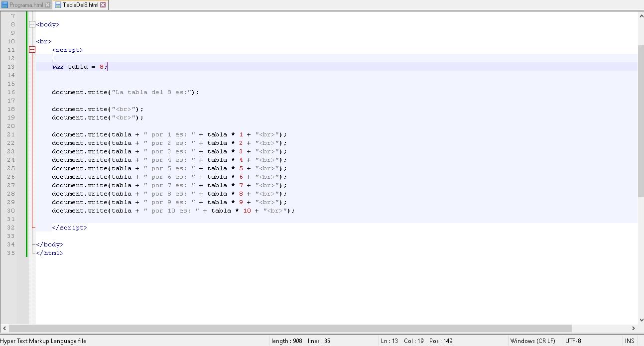
Task: Click line number 13 in the margin
Action: [11, 67]
